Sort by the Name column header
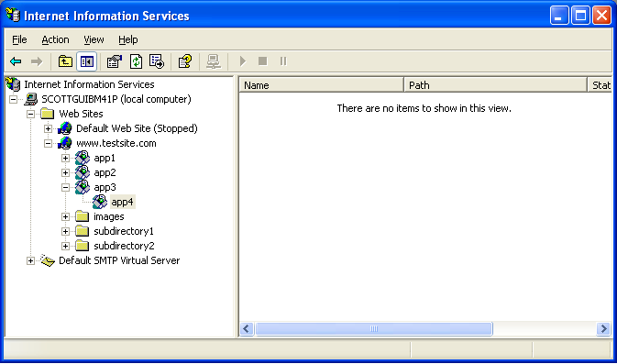Image resolution: width=617 pixels, height=364 pixels. 321,85
